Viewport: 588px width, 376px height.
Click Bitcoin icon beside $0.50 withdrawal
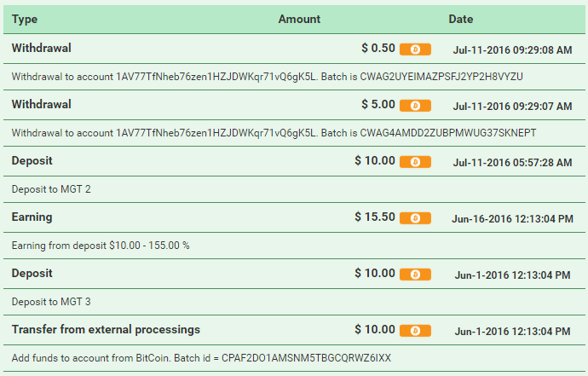415,49
